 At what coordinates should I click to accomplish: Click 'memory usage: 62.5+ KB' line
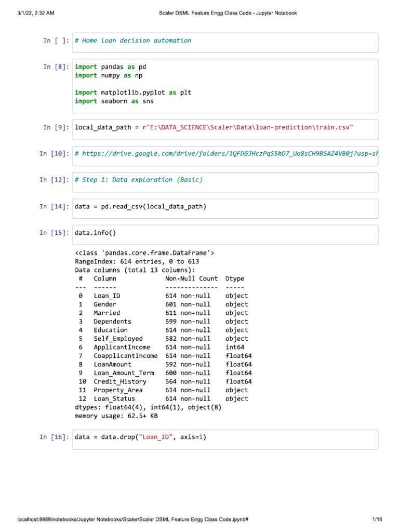coord(116,416)
